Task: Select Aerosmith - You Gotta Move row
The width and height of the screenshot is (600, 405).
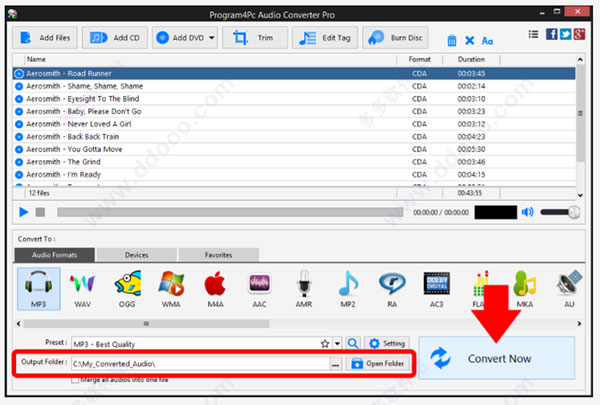Action: tap(294, 149)
